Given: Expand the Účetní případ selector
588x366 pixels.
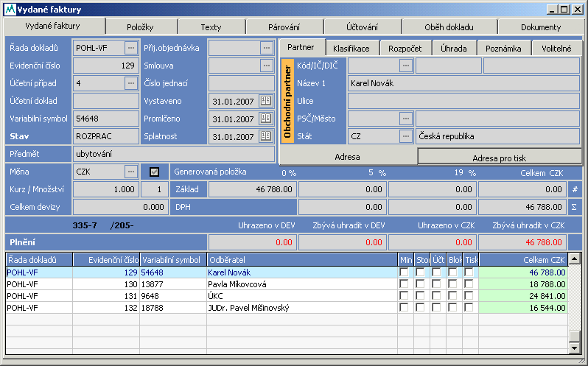Looking at the screenshot, I should coord(131,83).
